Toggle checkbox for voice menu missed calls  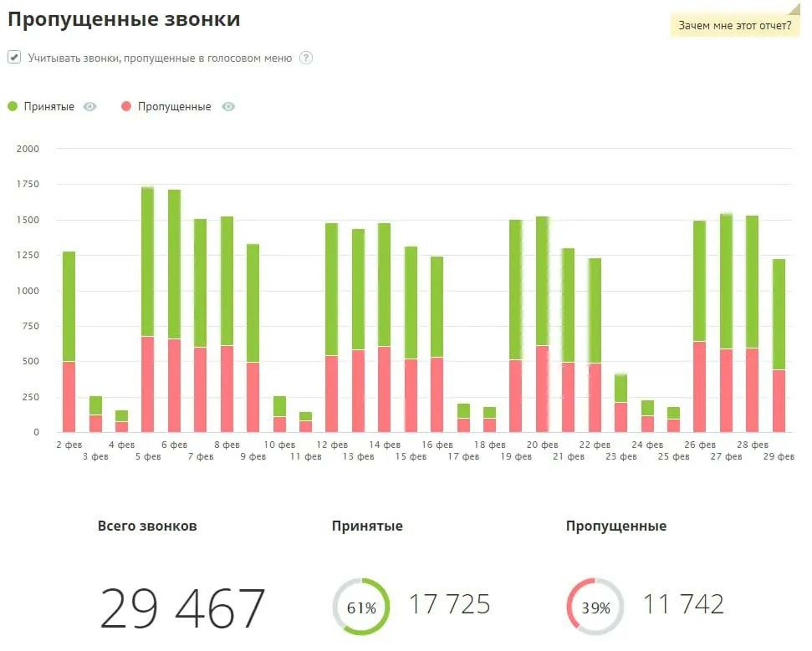[x=14, y=57]
